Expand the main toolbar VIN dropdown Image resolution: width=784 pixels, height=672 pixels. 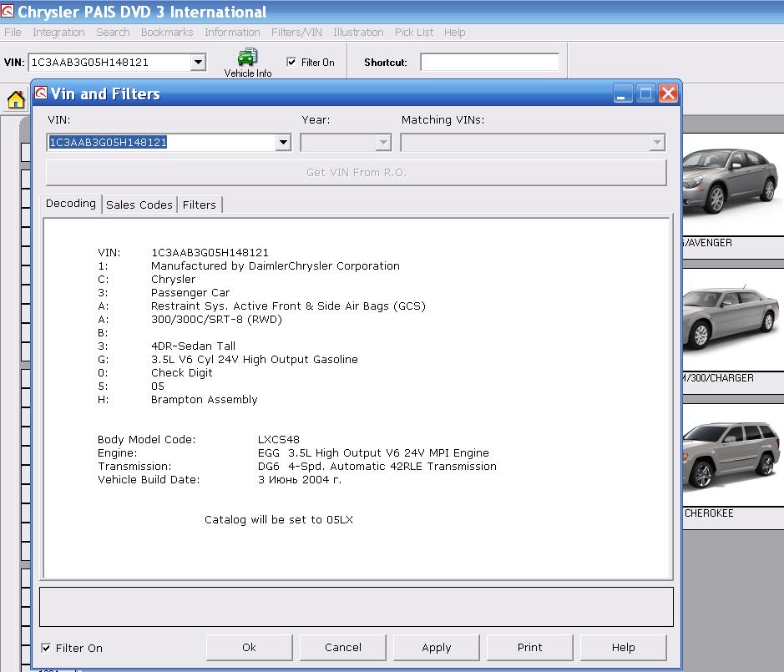point(199,62)
